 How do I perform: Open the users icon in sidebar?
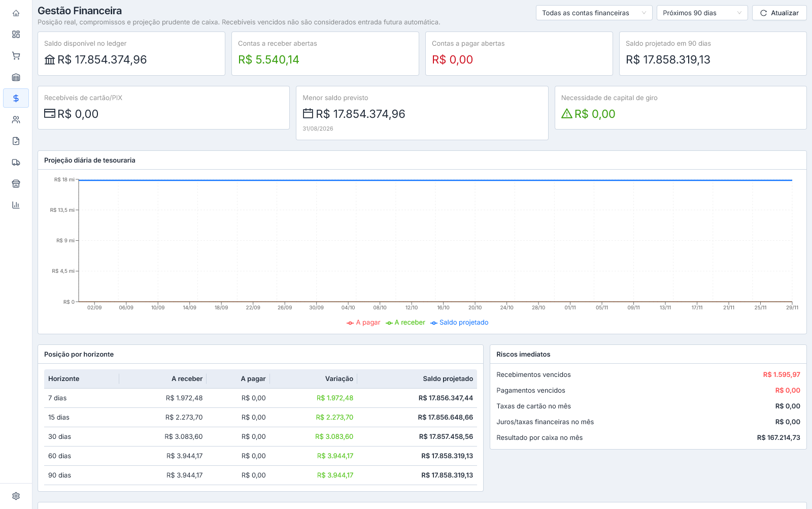click(x=16, y=120)
